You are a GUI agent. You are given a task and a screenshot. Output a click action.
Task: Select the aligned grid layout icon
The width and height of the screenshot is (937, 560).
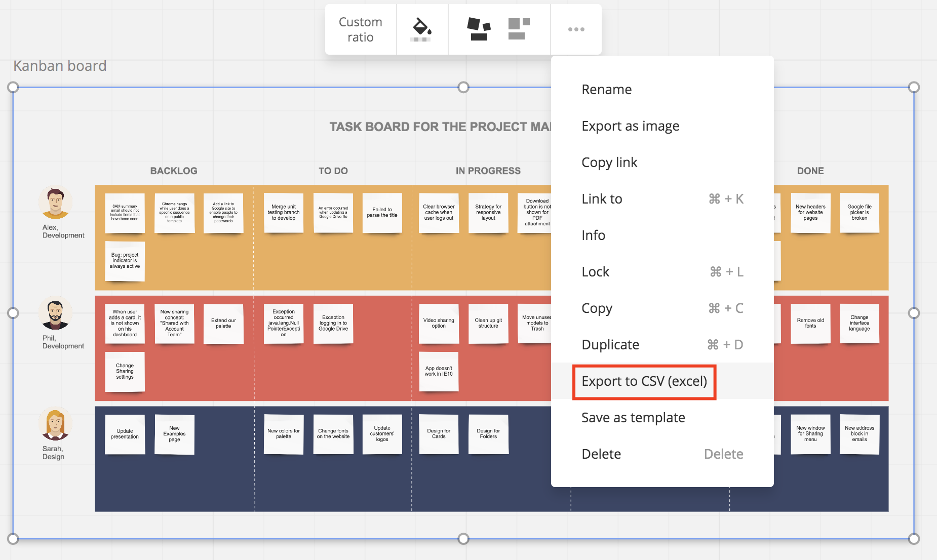click(519, 29)
